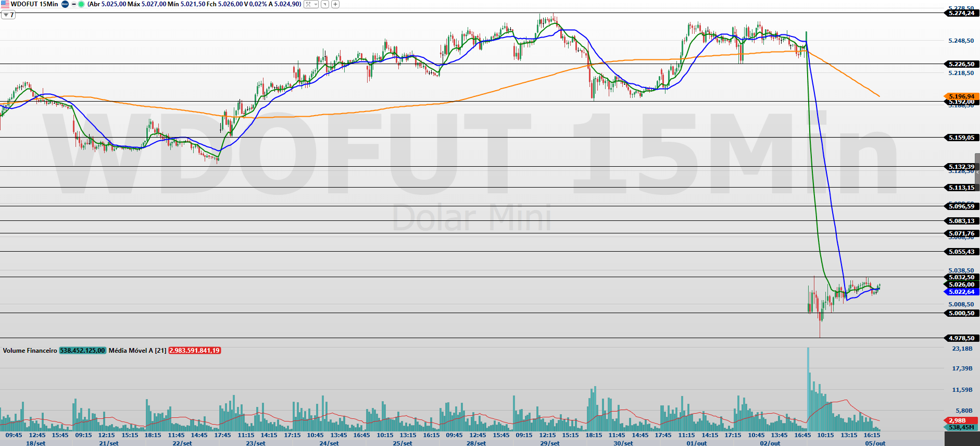The height and width of the screenshot is (446, 980).
Task: Click the 05/out date on time axis
Action: click(875, 443)
